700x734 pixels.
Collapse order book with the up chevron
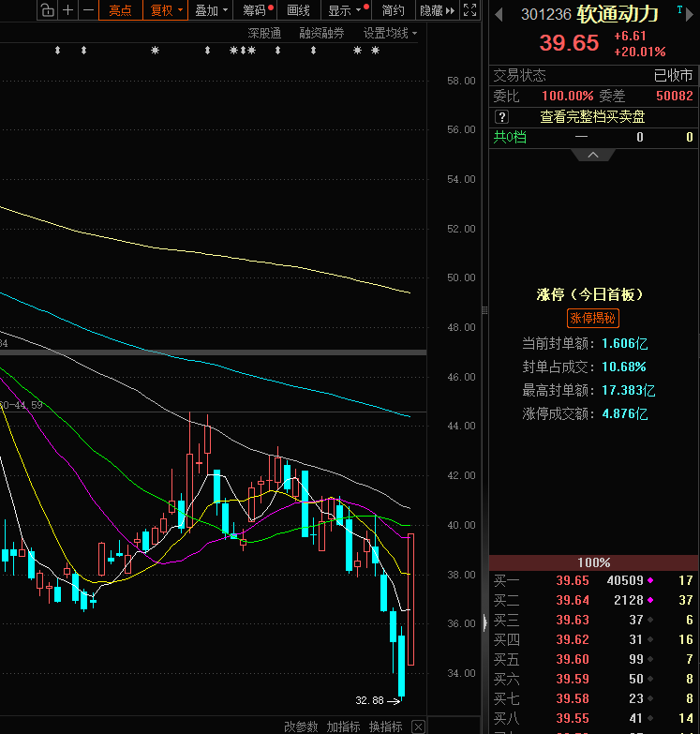tap(593, 155)
